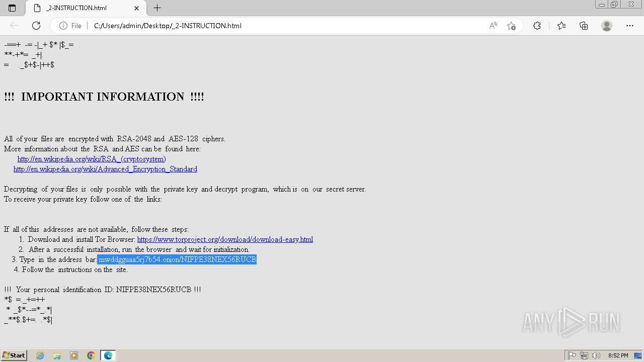The image size is (644, 362).
Task: Click the 'Download and install Tor Browser' text
Action: 82,239
